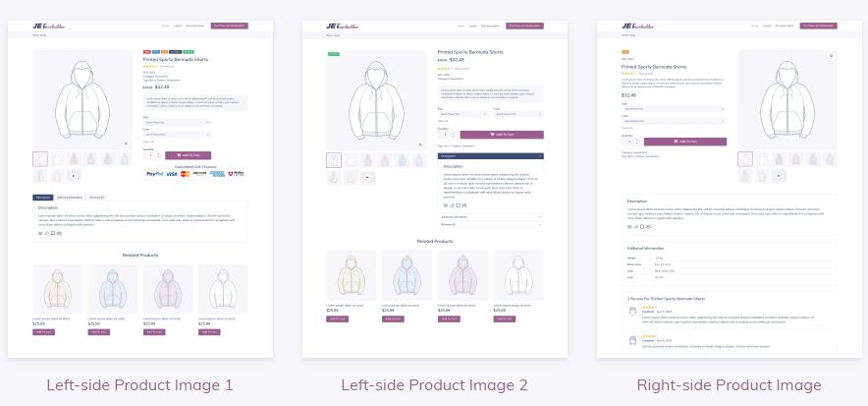Switch to the Additional Information tab in first preview

tap(70, 198)
